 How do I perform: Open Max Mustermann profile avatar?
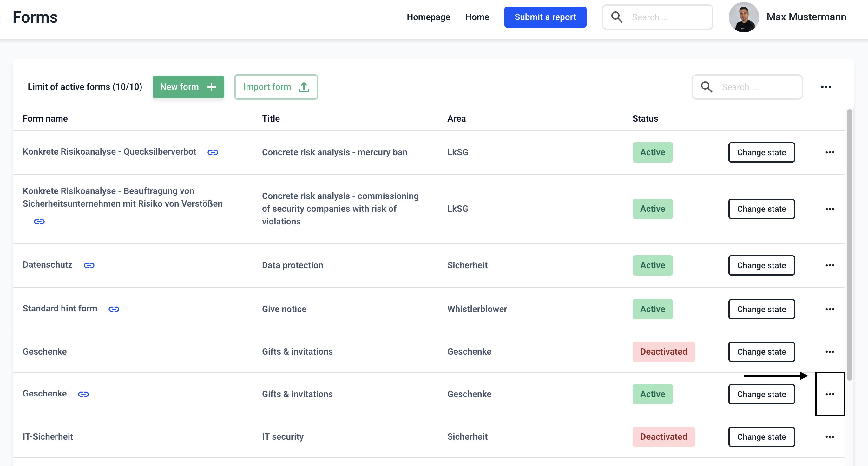[743, 17]
